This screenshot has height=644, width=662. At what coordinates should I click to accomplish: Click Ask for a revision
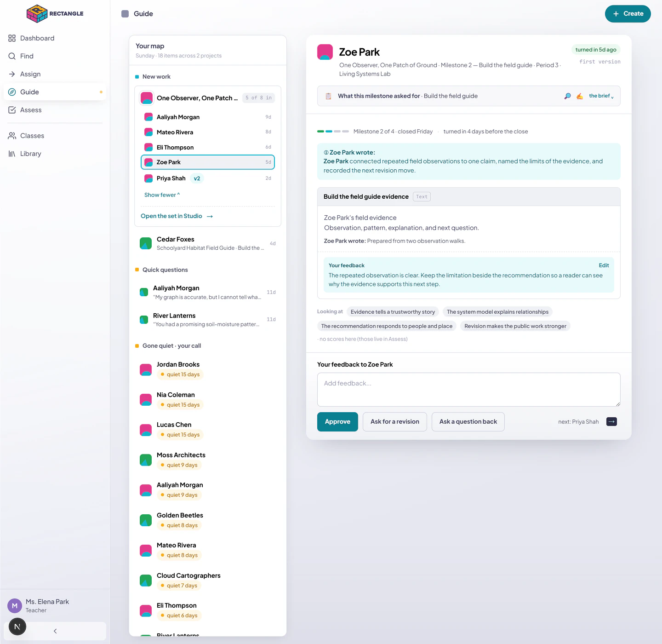pos(395,422)
